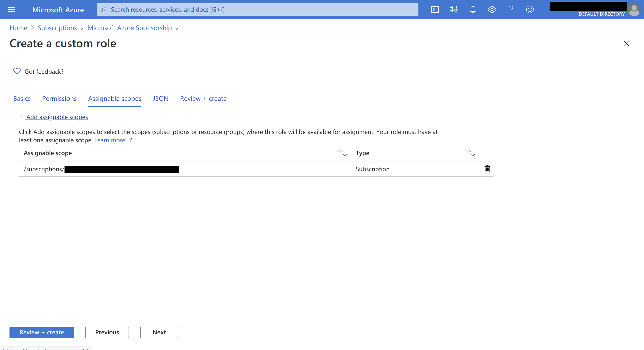
Task: Sort by Type column arrows
Action: point(471,153)
